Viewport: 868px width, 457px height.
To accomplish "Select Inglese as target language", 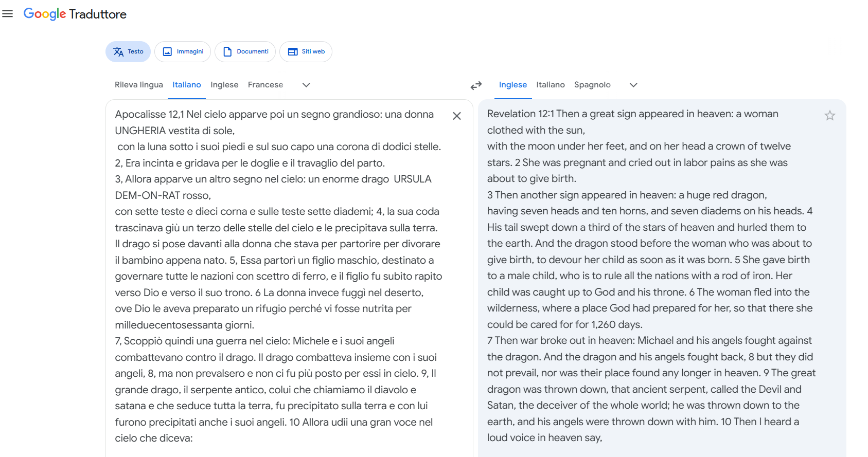I will tap(513, 85).
